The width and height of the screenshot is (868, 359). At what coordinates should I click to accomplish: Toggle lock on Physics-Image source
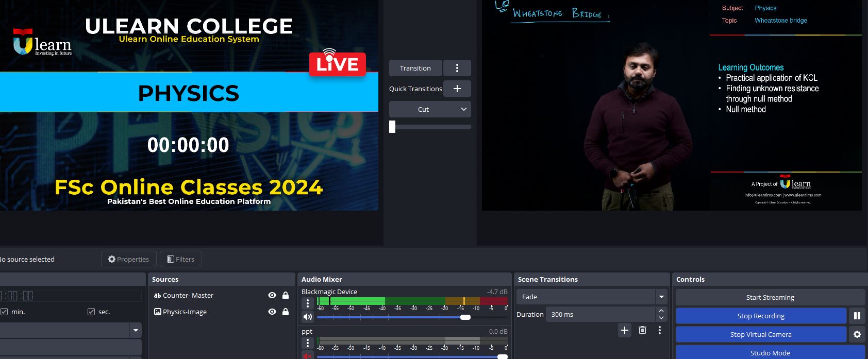click(x=285, y=312)
